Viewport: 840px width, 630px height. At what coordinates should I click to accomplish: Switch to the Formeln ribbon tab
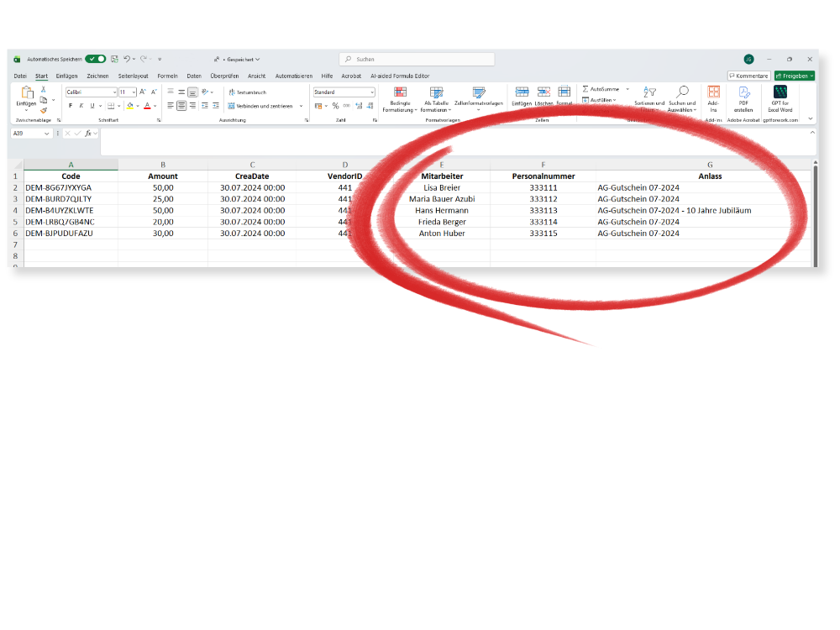coord(167,76)
